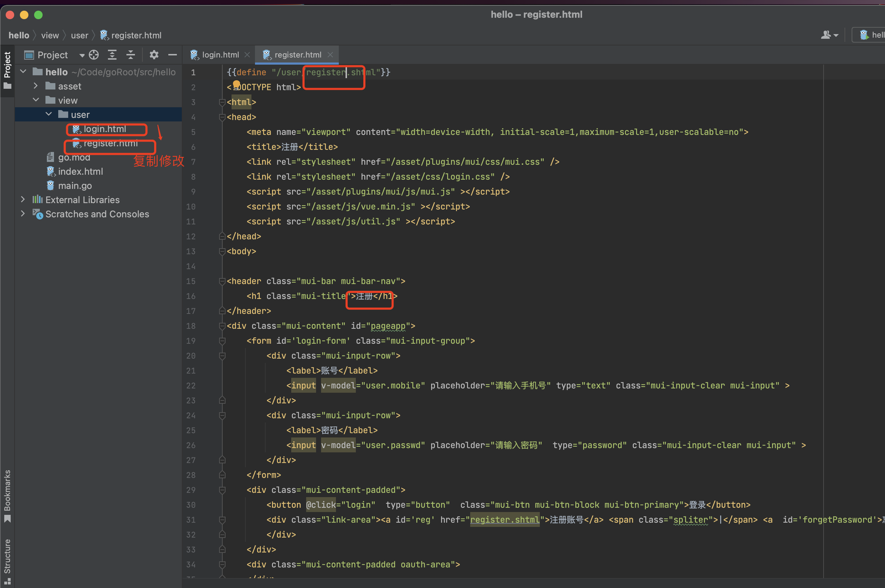885x588 pixels.
Task: Click the title text on line 6
Action: [289, 147]
